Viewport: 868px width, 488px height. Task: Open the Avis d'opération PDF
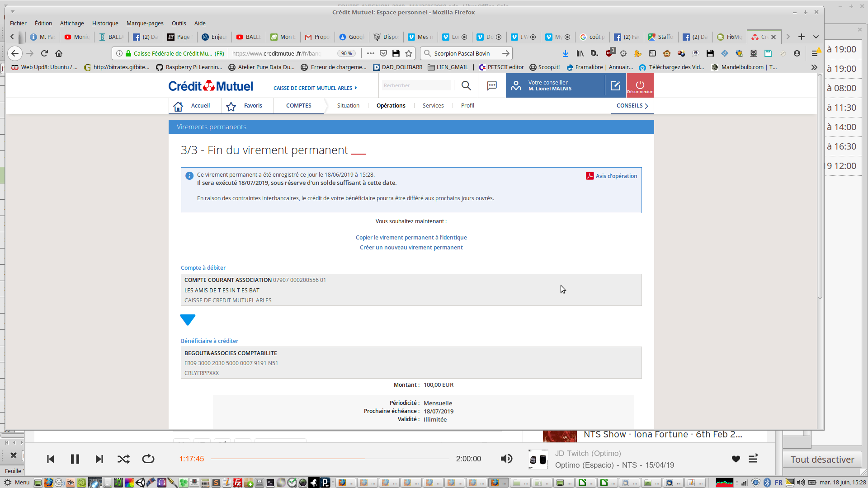[x=612, y=176]
